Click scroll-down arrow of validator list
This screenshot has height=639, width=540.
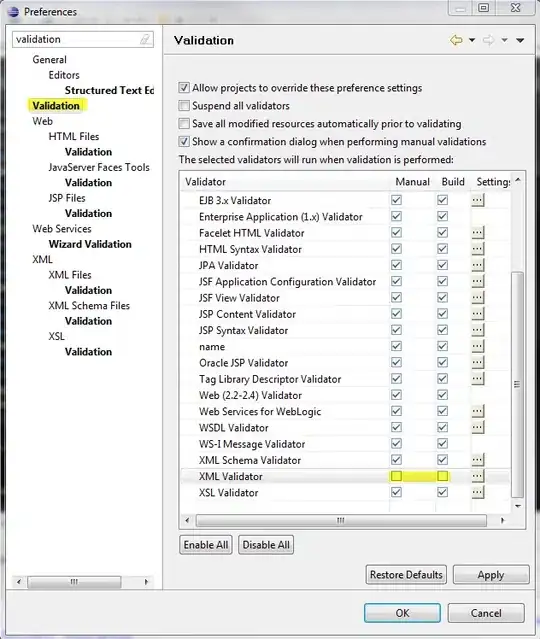click(x=518, y=506)
